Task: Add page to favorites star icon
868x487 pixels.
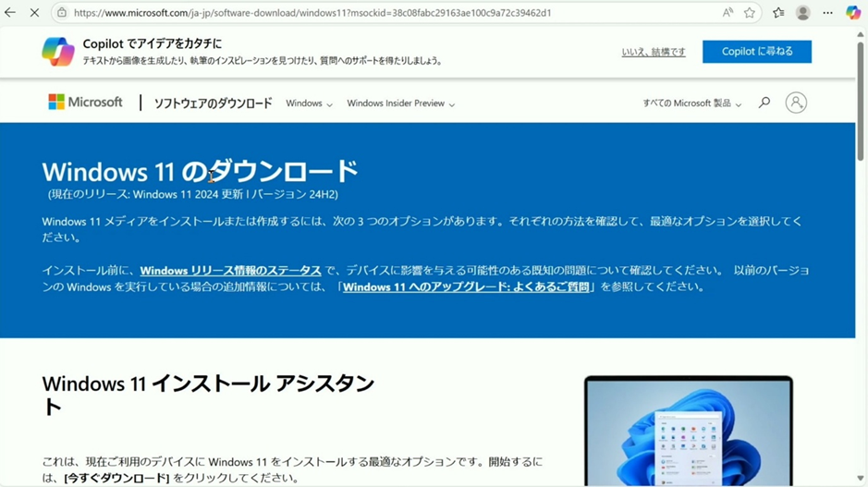Action: click(x=750, y=13)
